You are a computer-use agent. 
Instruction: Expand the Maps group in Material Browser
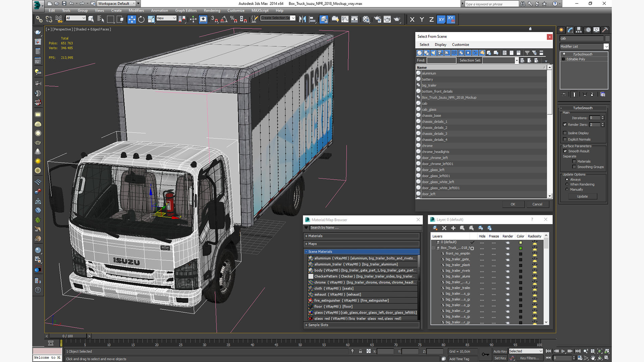pos(362,244)
